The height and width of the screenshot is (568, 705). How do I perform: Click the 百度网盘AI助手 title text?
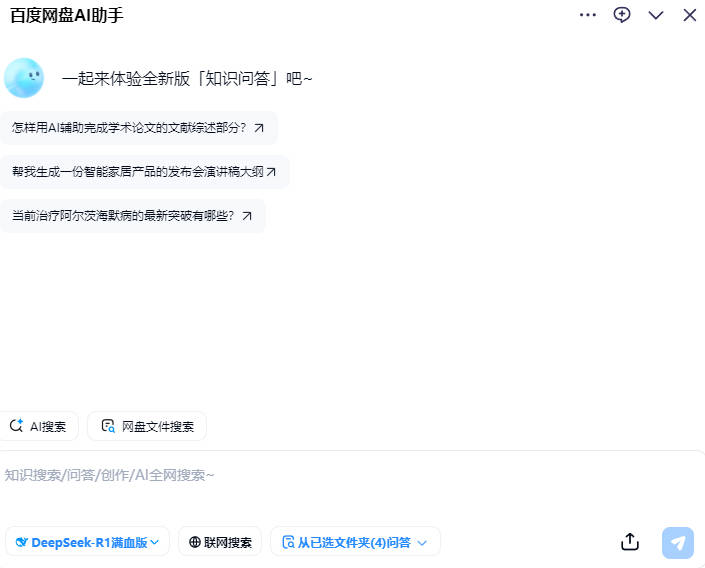(67, 15)
